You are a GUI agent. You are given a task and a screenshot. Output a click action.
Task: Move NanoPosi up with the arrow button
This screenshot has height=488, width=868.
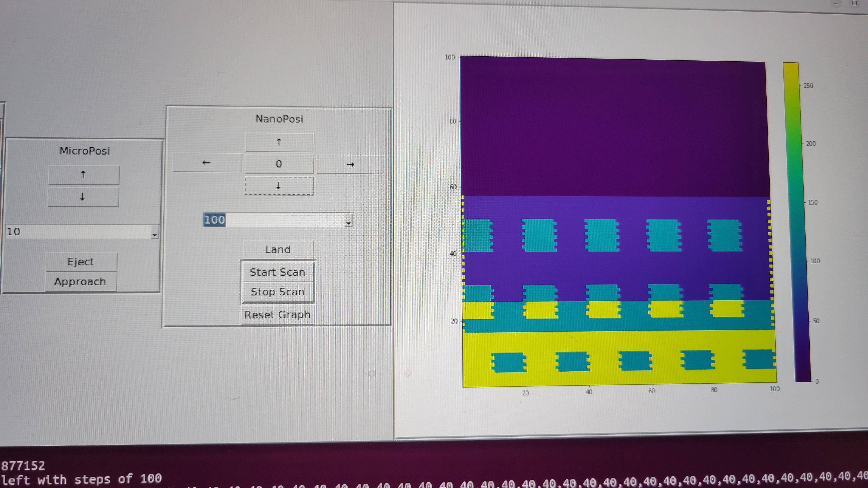click(x=279, y=142)
